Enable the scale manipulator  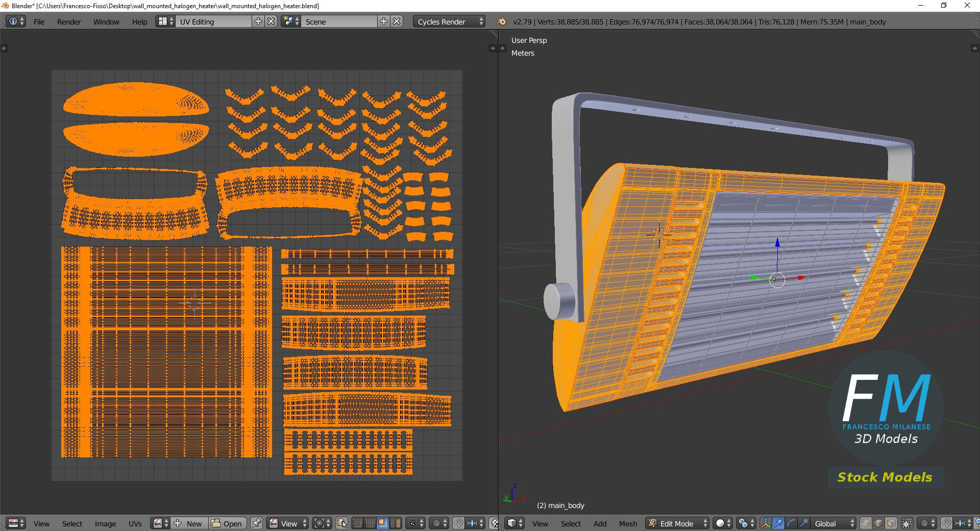point(803,523)
